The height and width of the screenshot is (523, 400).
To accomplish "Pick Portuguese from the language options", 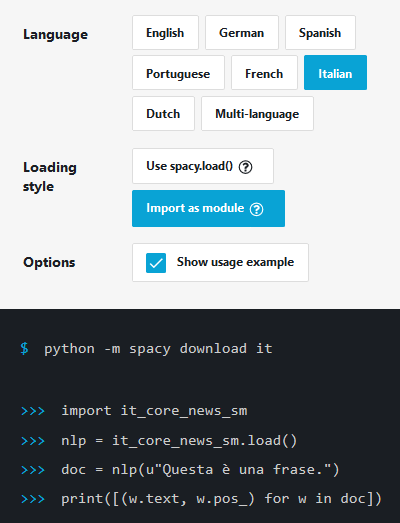I will click(178, 73).
